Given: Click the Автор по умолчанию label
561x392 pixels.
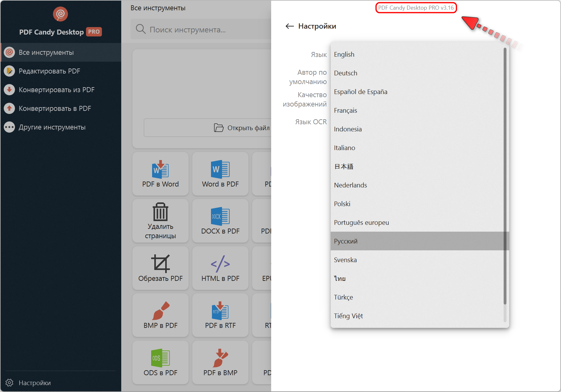Looking at the screenshot, I should 308,77.
